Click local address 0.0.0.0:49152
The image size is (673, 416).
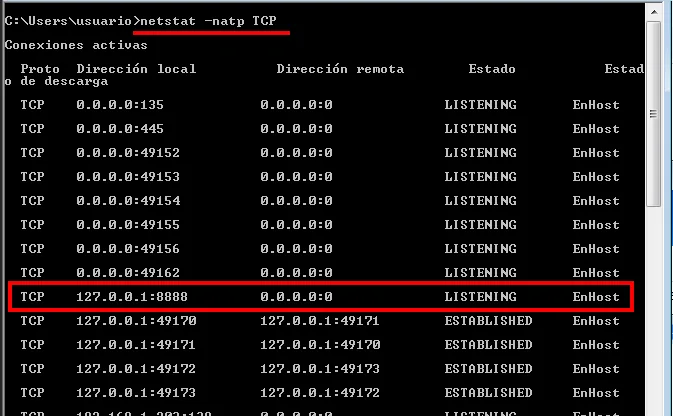pos(128,153)
